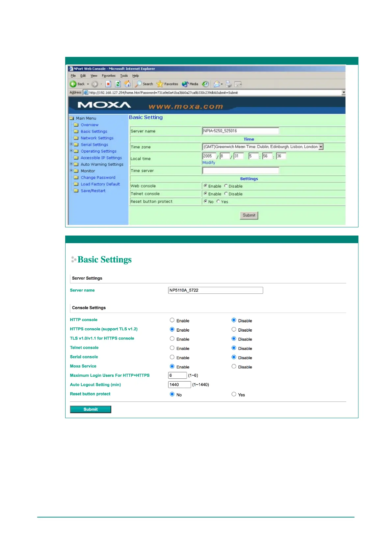Select Disable for Web console
The image size is (392, 554).
coord(226,186)
